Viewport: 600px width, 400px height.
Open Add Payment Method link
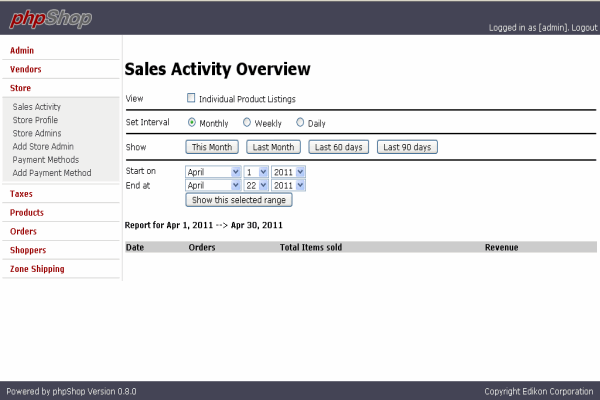point(52,173)
